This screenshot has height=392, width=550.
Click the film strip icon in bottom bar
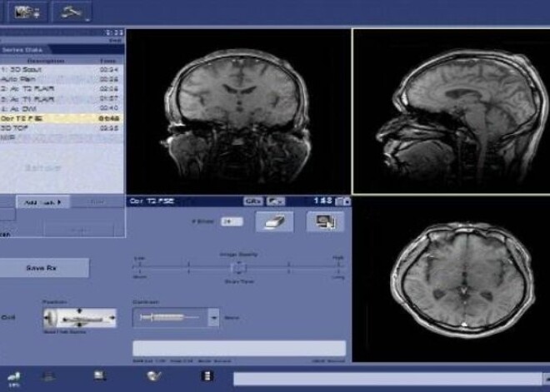(207, 377)
